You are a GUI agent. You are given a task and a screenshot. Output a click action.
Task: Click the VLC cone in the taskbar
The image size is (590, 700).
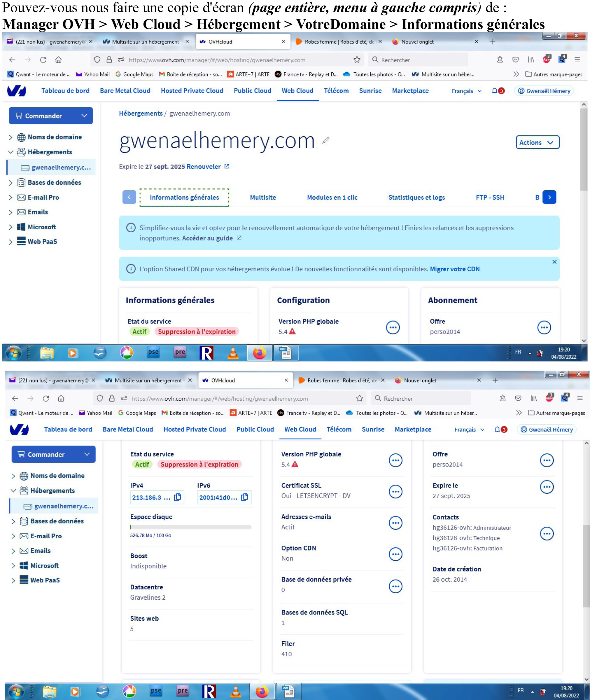click(233, 353)
